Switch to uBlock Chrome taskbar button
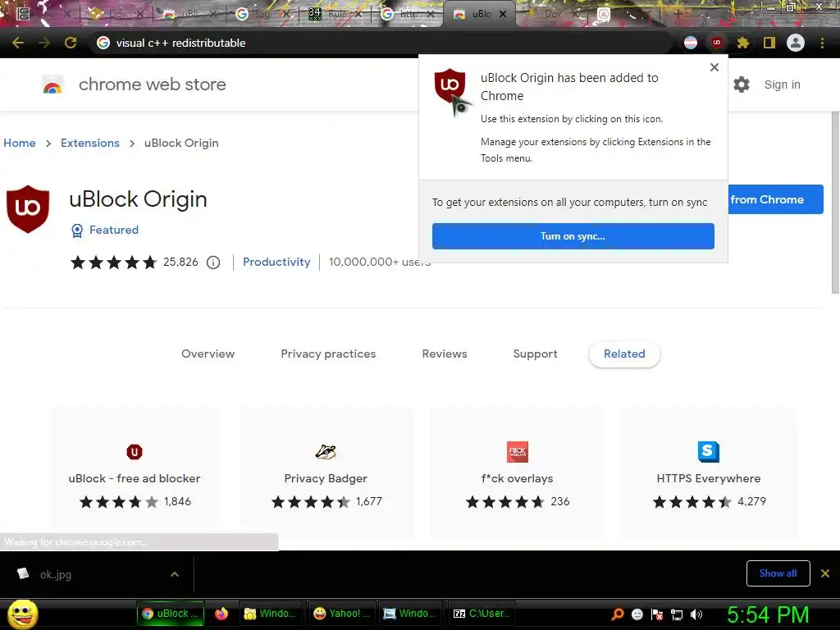Screen dimensions: 840x630 (169, 614)
